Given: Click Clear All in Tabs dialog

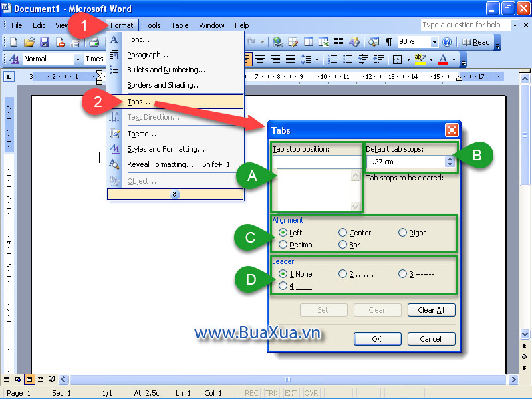Looking at the screenshot, I should (x=431, y=310).
